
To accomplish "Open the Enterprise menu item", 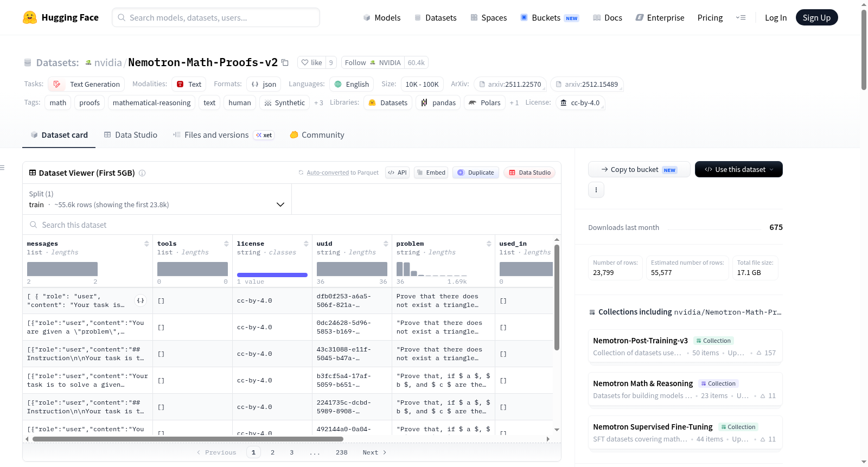I will tap(660, 18).
